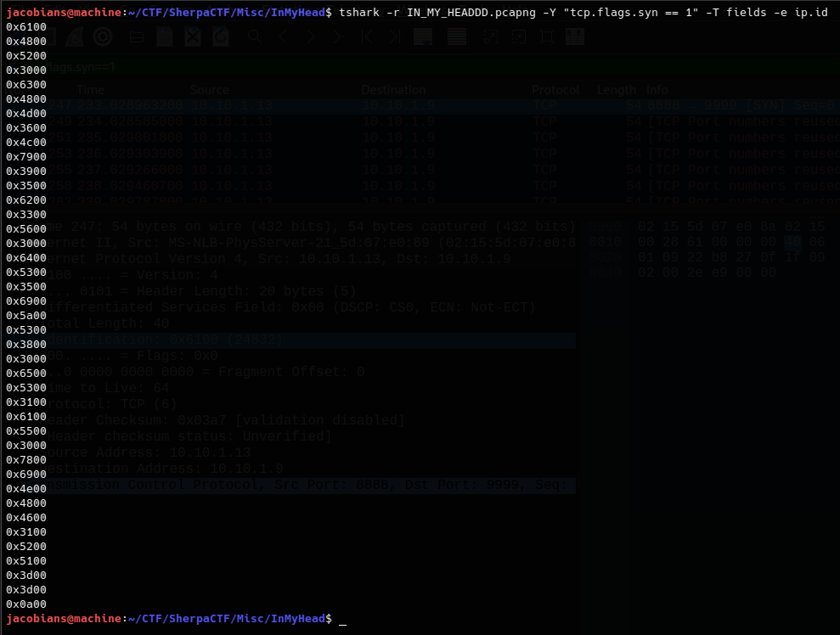
Task: Click terminal output line 0x0a00
Action: [x=26, y=604]
